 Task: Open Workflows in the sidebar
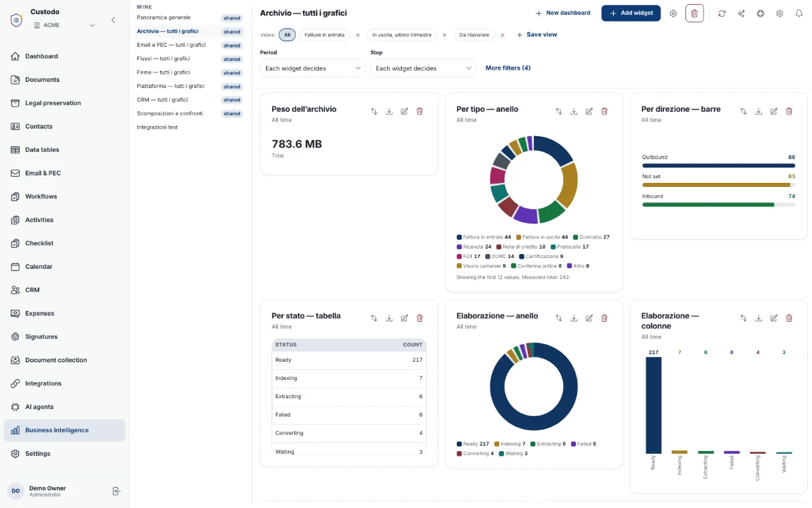point(64,196)
